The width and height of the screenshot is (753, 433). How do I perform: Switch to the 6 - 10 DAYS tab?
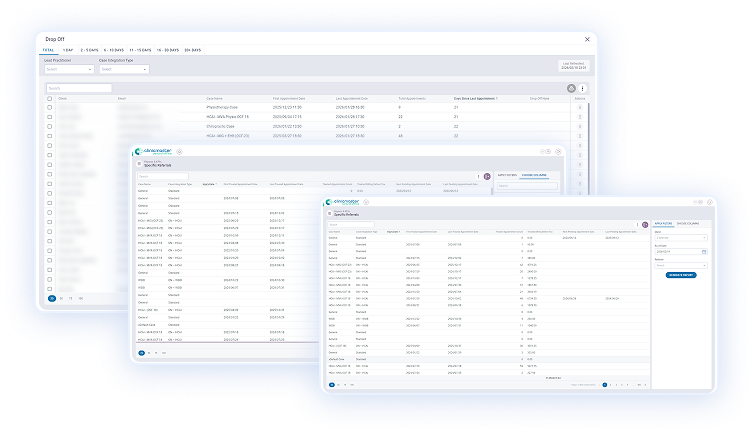pyautogui.click(x=114, y=49)
